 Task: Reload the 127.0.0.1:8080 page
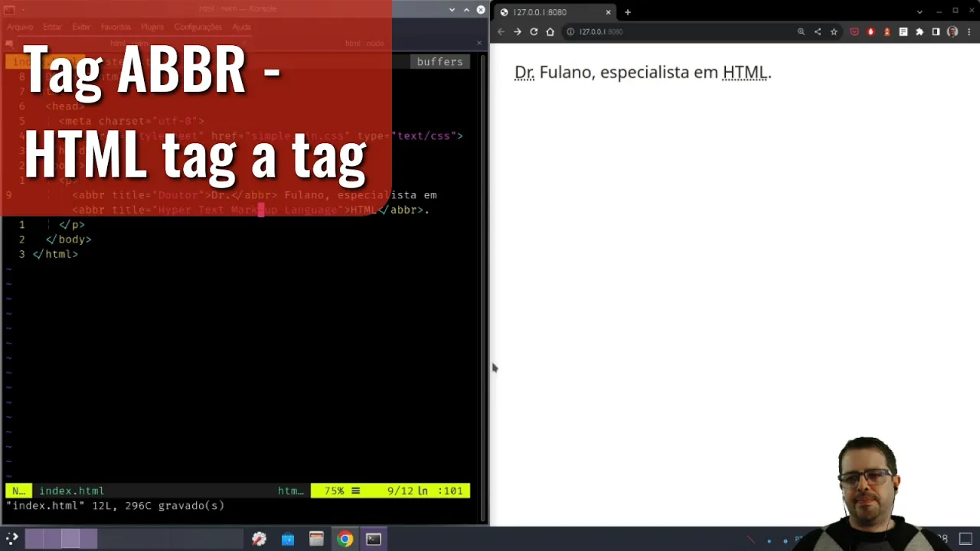534,31
